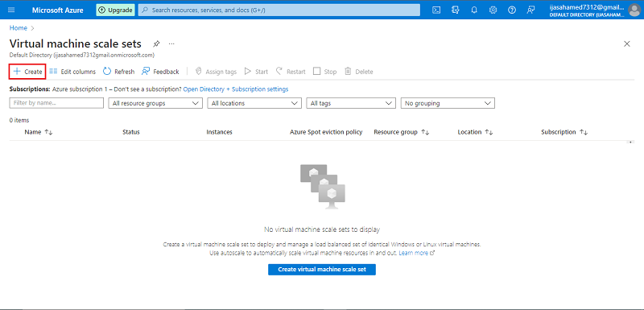Click the Delete command
The image size is (644, 310).
click(358, 72)
